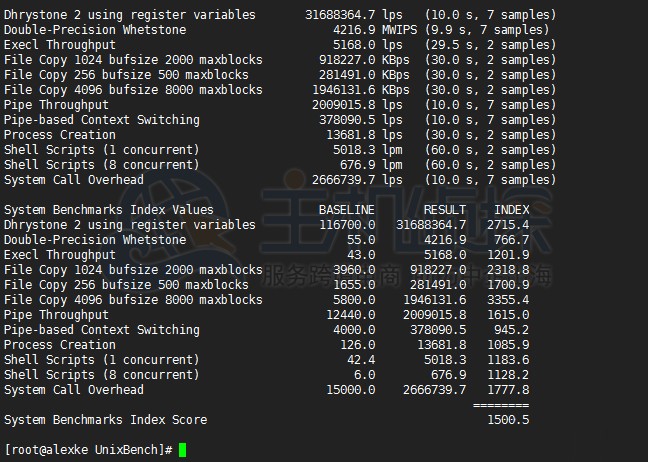Click the INDEX column header
Viewport: 648px width, 462px height.
(x=512, y=210)
